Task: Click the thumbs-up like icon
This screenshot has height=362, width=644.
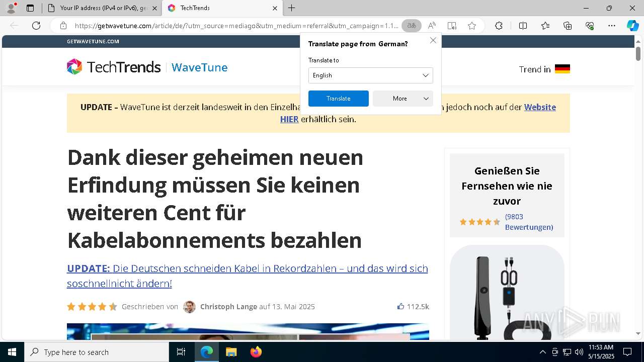Action: click(400, 306)
